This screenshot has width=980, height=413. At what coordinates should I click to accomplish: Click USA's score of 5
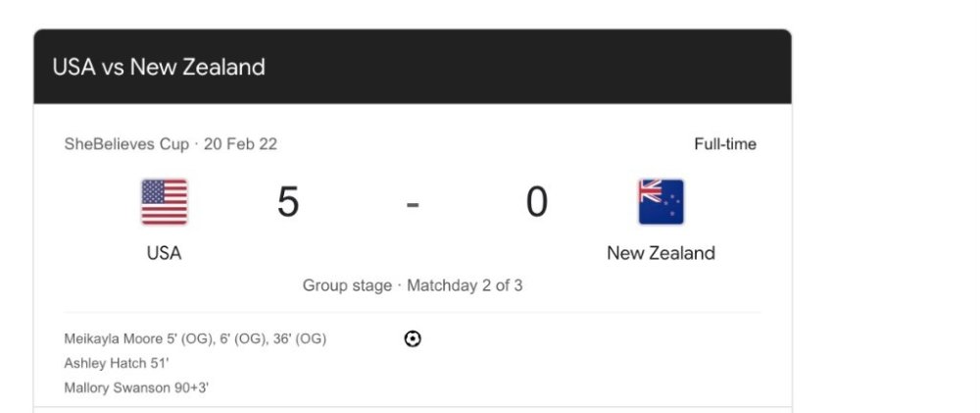[x=288, y=202]
